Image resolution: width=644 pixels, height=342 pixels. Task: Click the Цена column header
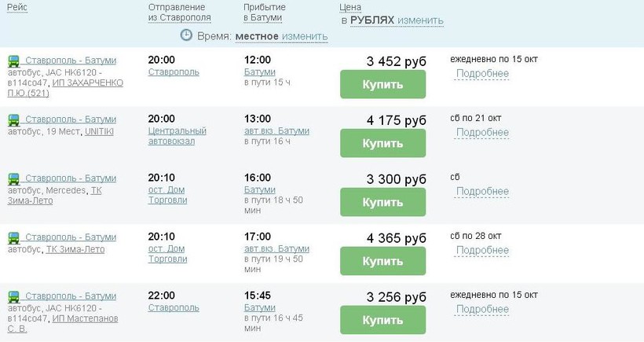click(x=350, y=7)
